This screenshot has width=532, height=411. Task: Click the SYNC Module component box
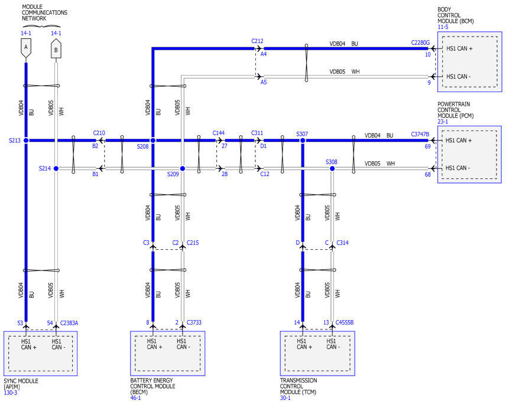[x=41, y=353]
